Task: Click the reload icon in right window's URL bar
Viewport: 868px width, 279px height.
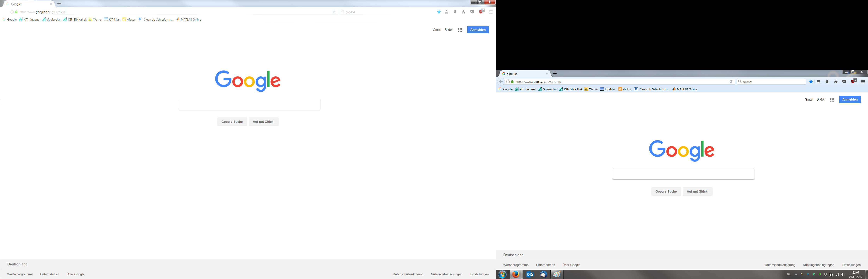Action: 731,82
